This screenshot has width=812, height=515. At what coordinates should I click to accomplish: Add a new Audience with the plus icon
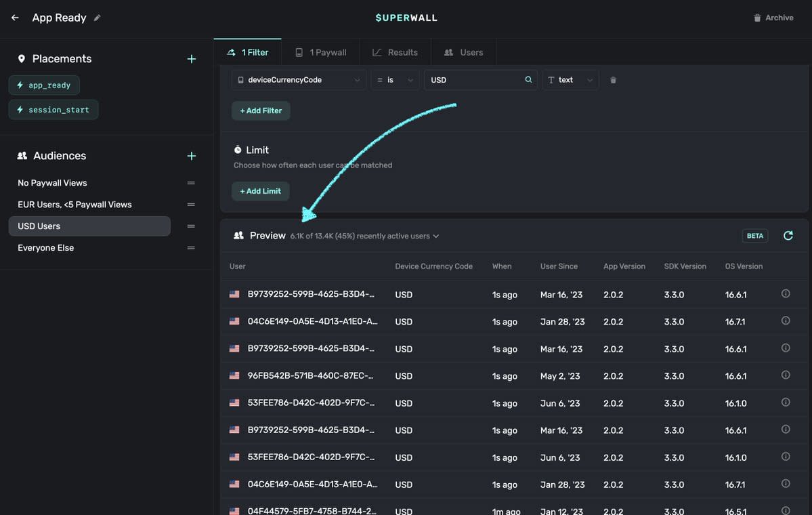pos(192,155)
